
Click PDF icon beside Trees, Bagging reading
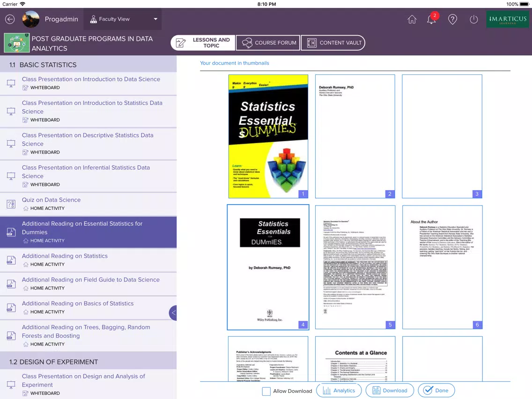(x=11, y=336)
